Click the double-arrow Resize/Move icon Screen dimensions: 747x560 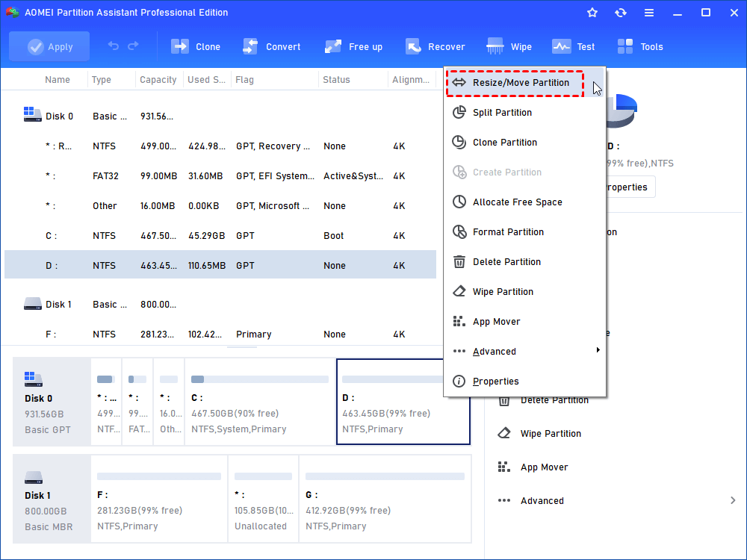tap(459, 83)
